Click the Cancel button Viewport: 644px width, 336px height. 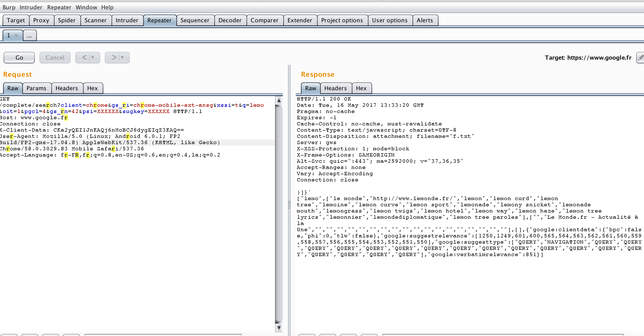pos(55,58)
